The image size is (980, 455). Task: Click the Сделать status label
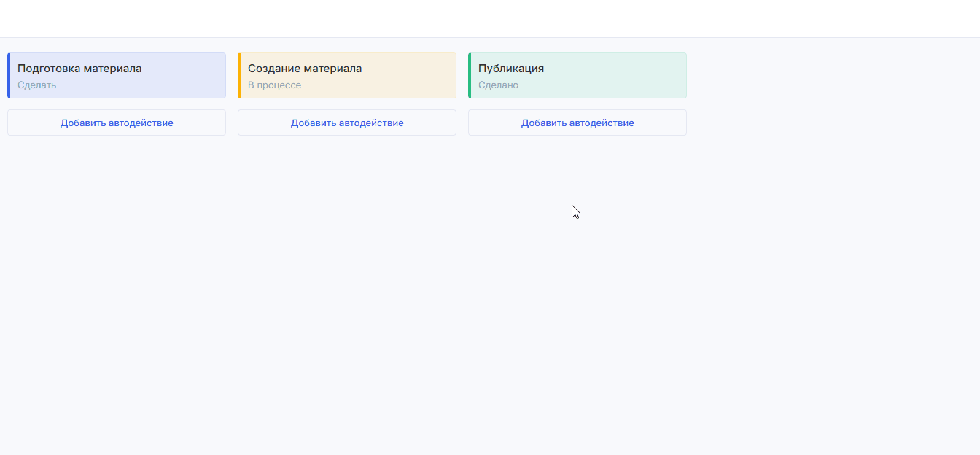(37, 85)
